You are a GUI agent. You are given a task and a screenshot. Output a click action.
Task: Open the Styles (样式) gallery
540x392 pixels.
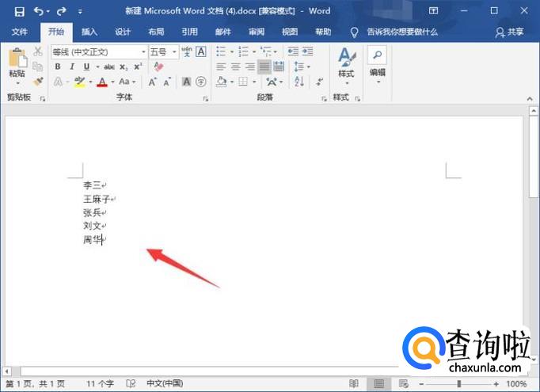346,63
